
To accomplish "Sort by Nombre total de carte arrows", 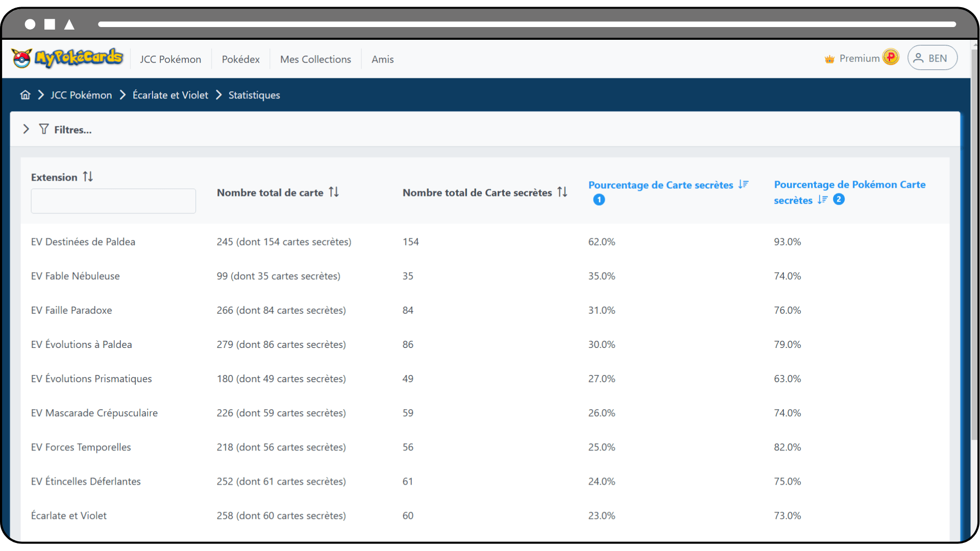I will point(334,192).
